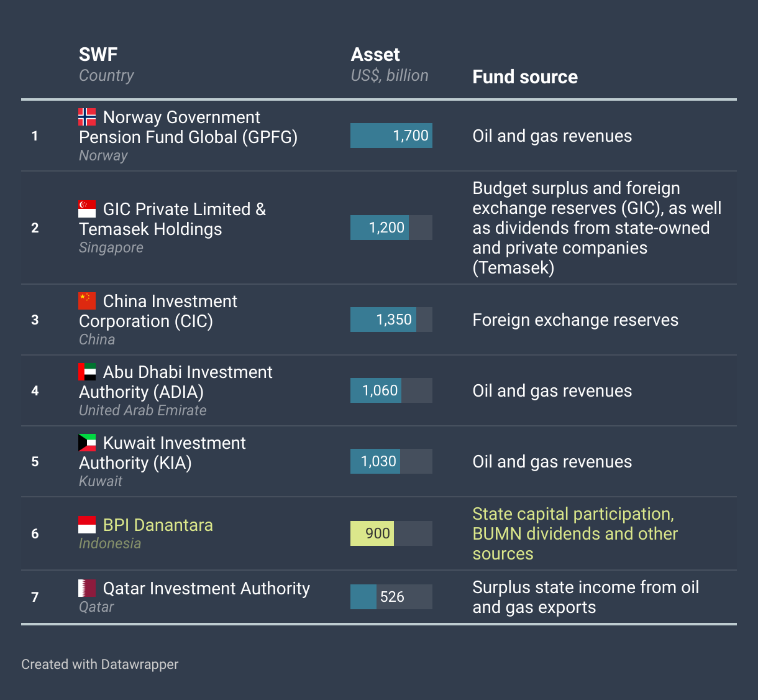Click the Qatar flag icon
Screen dimensions: 758x700
tap(87, 588)
